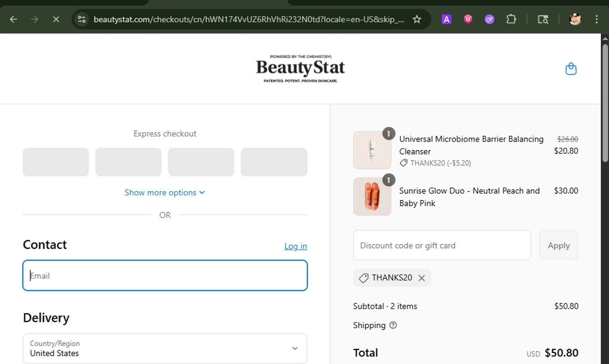Click the fourth express checkout placeholder button
The width and height of the screenshot is (609, 364).
point(274,162)
